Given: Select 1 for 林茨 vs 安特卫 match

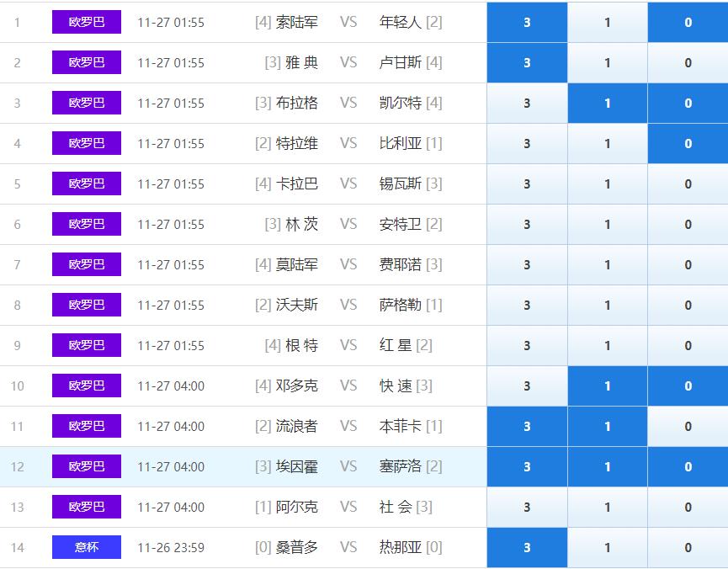Looking at the screenshot, I should [608, 225].
